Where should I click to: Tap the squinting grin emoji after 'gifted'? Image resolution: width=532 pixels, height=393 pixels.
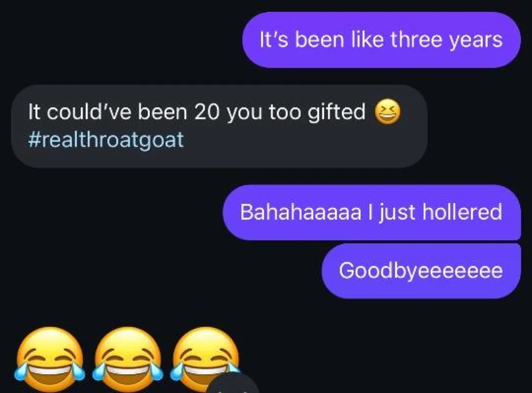click(388, 112)
